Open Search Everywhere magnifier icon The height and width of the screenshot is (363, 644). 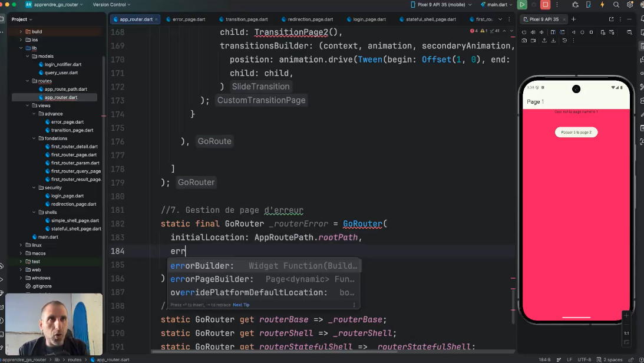coord(616,5)
